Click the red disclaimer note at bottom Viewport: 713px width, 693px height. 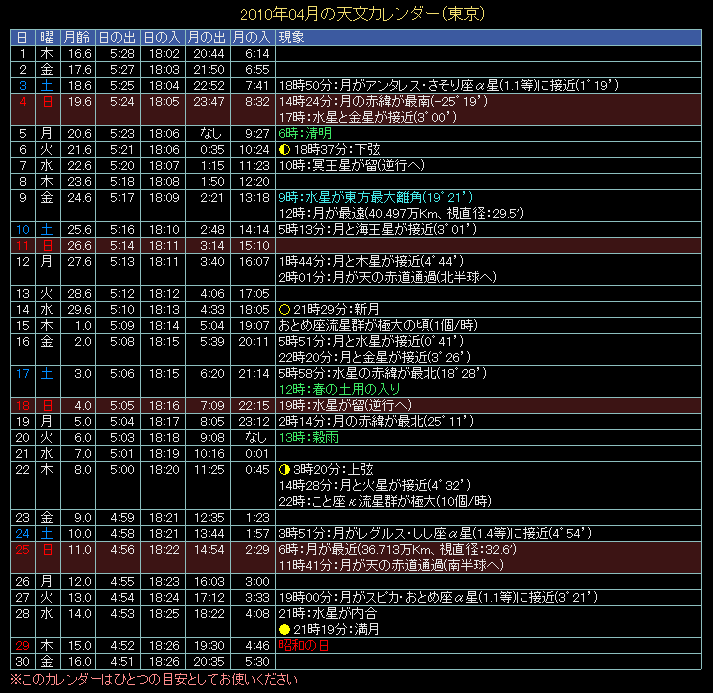[x=153, y=680]
